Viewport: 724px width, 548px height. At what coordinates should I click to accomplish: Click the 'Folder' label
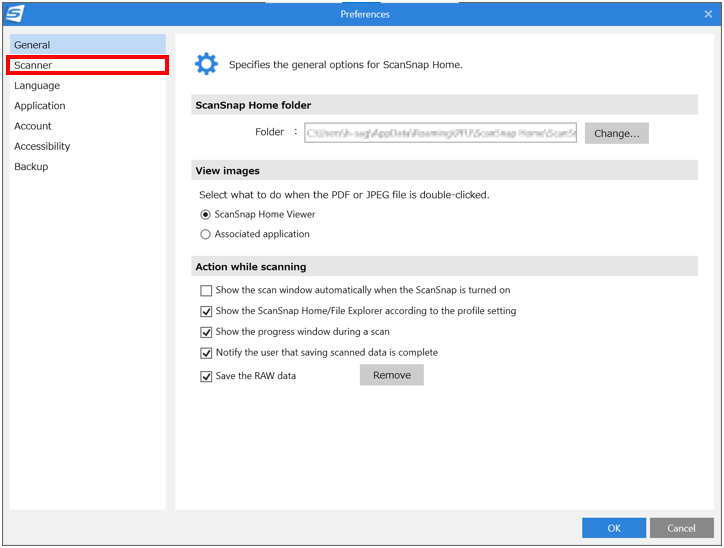click(269, 132)
